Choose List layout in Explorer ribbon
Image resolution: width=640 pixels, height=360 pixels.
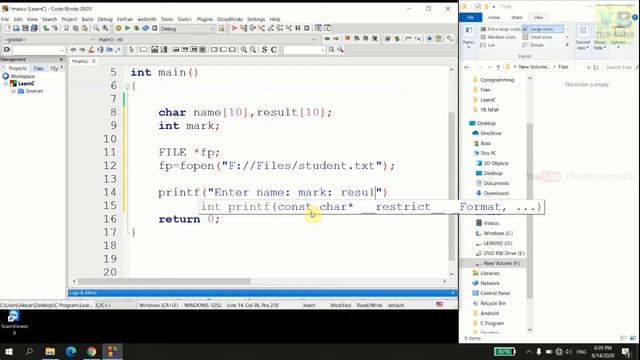point(488,45)
